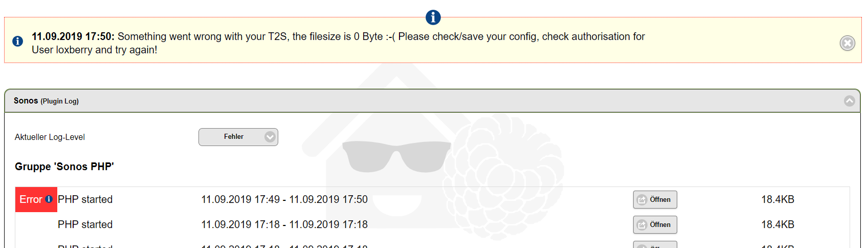Click the partially visible third Öffnen button

655,244
